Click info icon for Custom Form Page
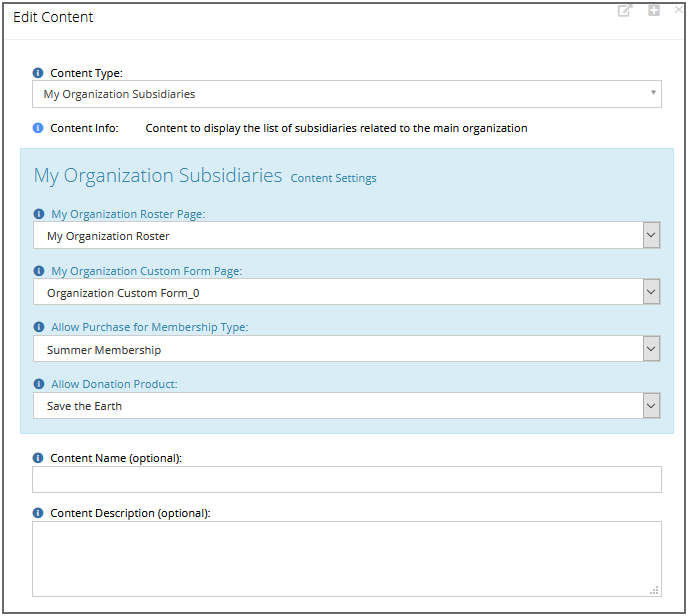Screen dimensions: 688x616 click(39, 271)
